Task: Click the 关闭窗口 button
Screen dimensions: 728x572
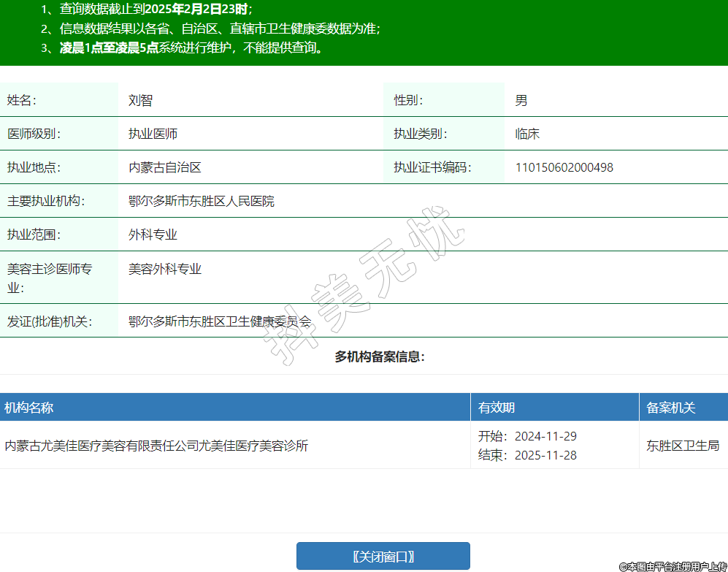Action: 383,556
